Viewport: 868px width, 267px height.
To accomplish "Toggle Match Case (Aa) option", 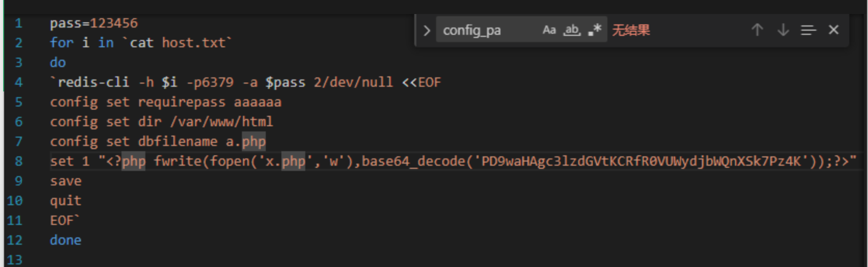I will 549,30.
